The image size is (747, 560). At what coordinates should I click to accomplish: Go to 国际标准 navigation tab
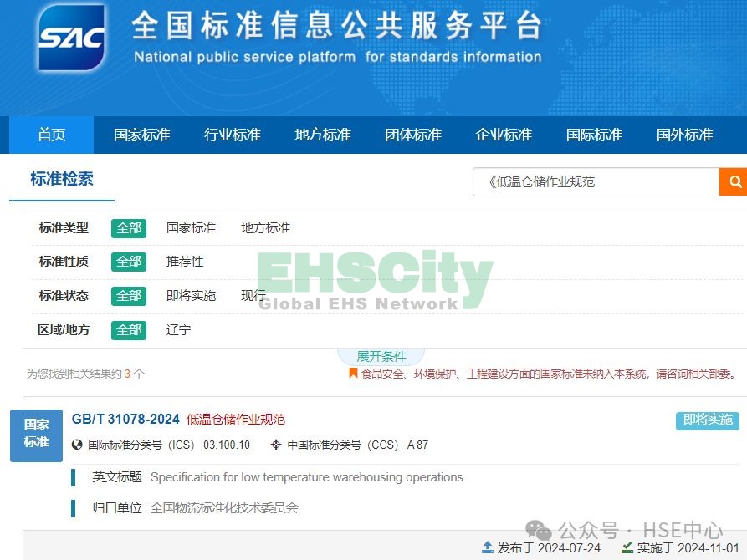[x=594, y=135]
